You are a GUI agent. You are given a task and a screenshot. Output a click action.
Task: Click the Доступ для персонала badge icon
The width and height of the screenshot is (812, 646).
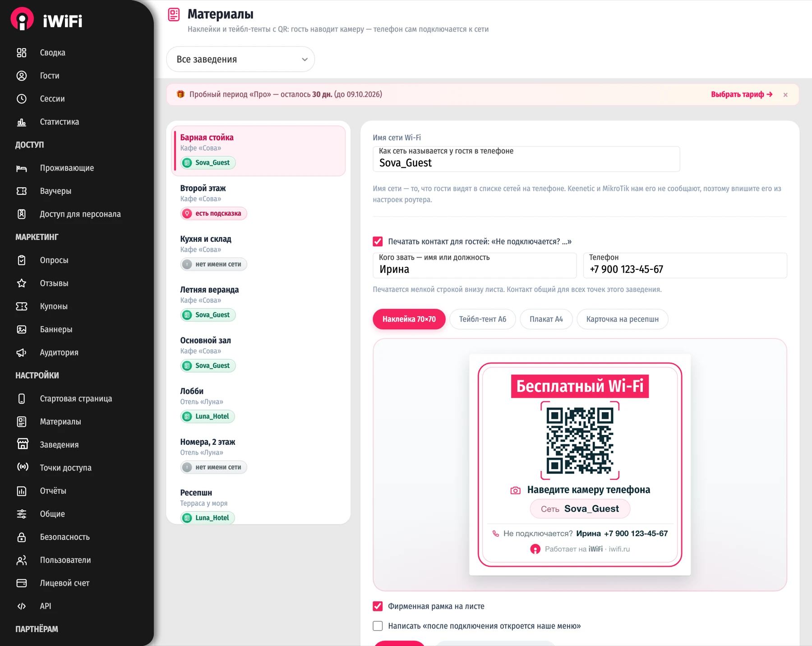point(22,214)
